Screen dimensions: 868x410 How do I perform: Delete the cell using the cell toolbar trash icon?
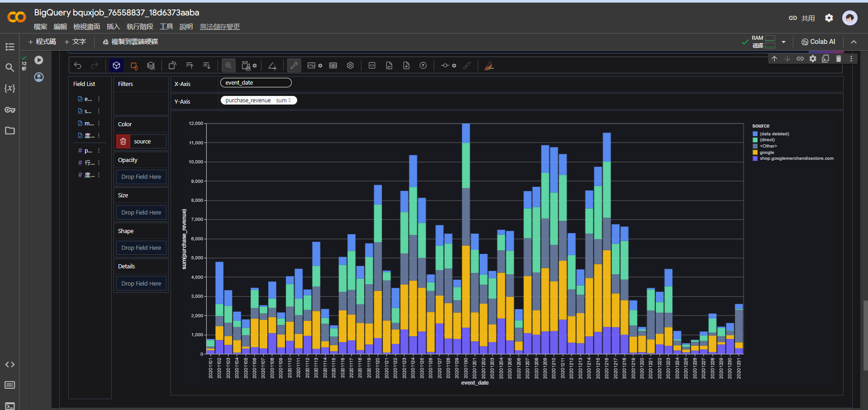click(838, 59)
